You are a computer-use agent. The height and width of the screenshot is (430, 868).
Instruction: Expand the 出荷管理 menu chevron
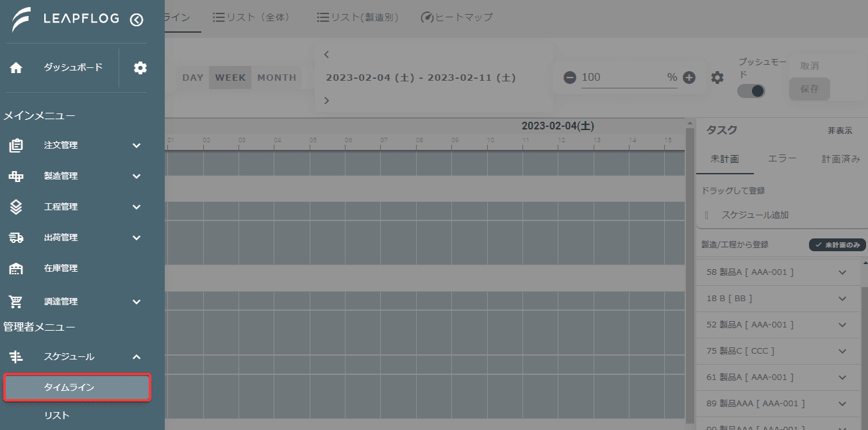pyautogui.click(x=137, y=238)
